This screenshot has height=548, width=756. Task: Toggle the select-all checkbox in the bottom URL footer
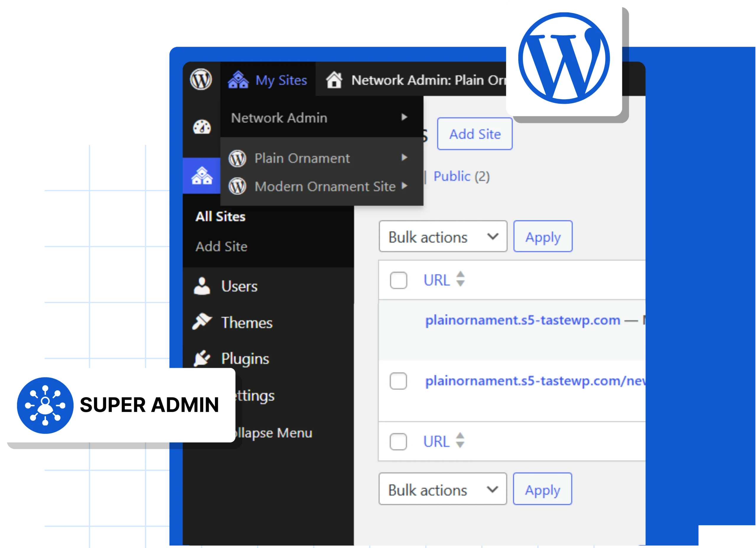pyautogui.click(x=398, y=441)
